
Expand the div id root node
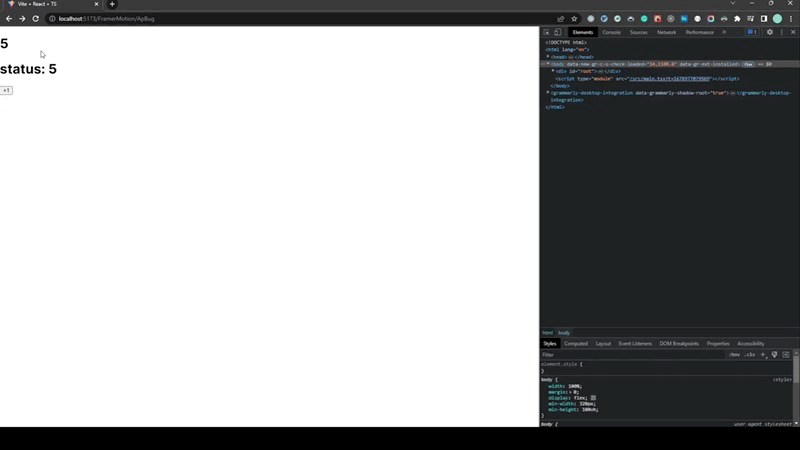553,71
